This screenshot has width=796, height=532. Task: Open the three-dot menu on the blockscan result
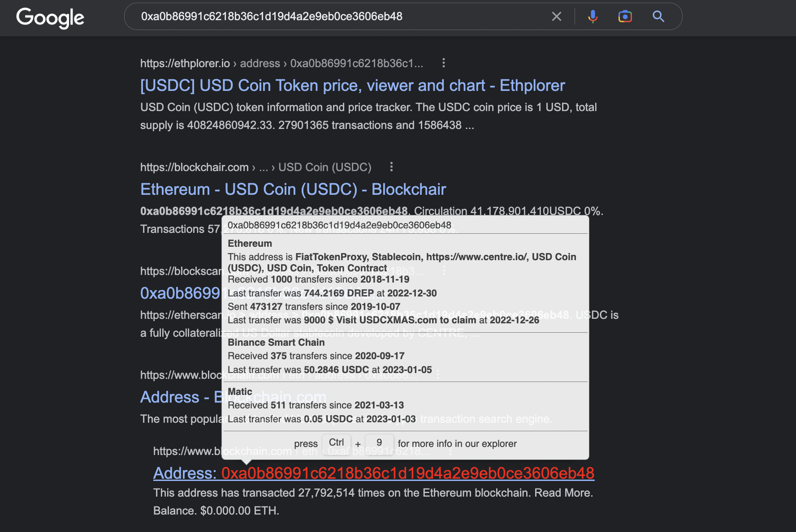[444, 271]
